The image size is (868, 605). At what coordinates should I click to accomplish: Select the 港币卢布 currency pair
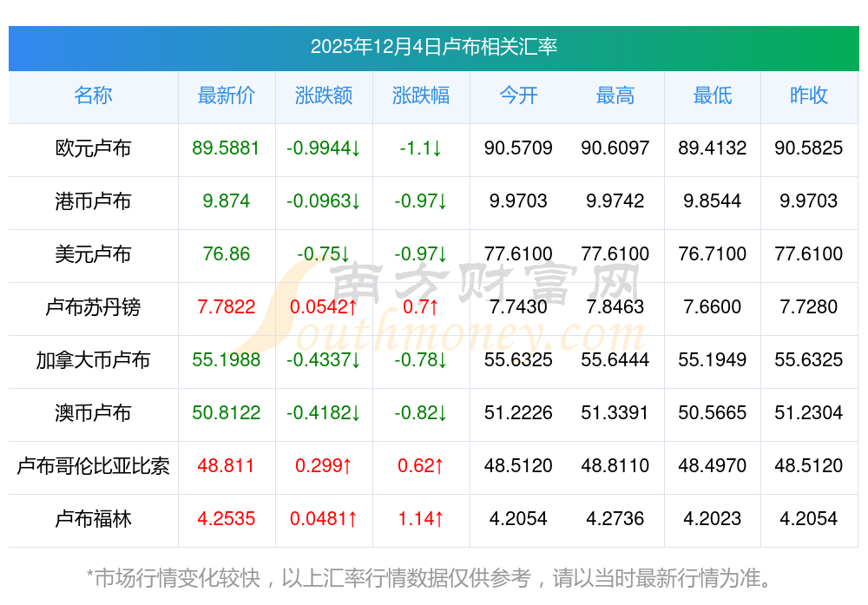click(93, 201)
